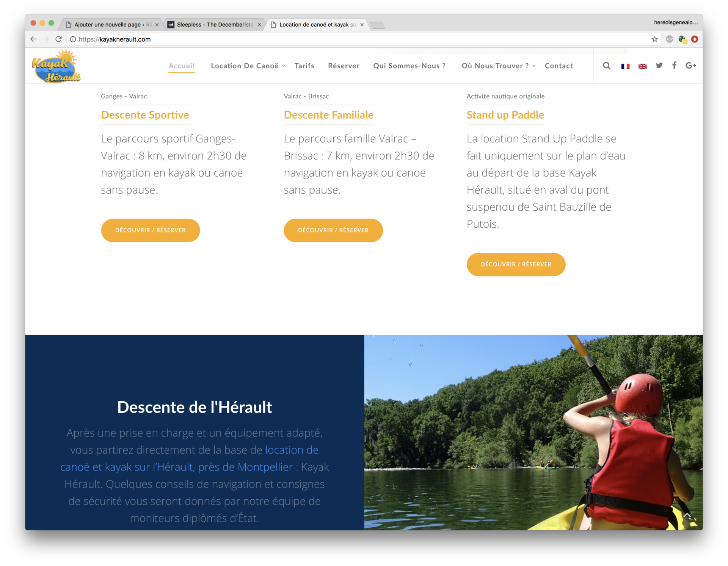Open the site search magnifier icon
This screenshot has height=566, width=728.
(x=607, y=66)
